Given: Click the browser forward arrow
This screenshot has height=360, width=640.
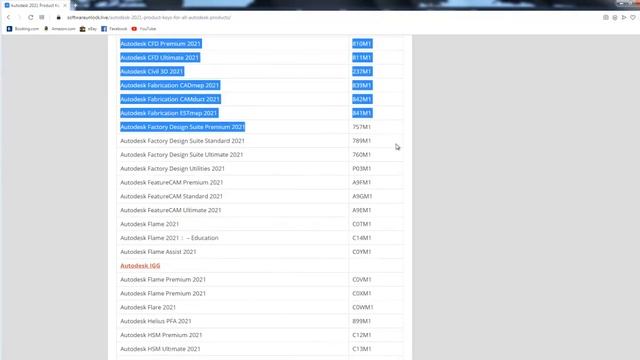Looking at the screenshot, I should 19,18.
